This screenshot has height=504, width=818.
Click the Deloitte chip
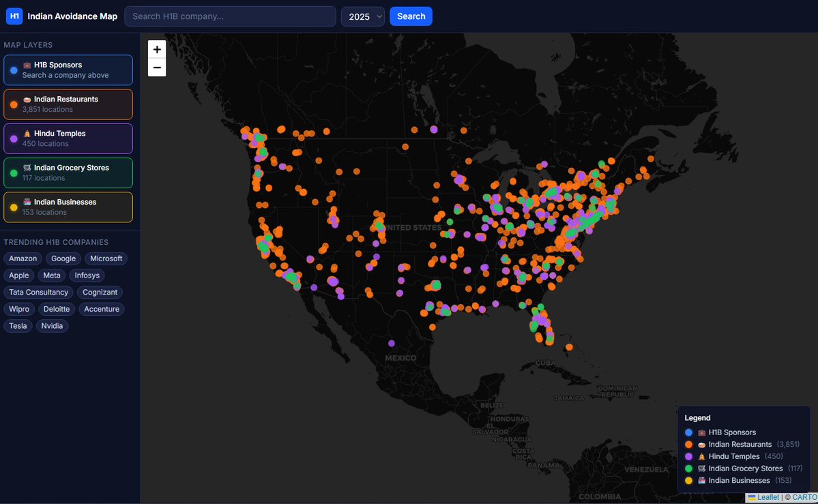click(x=57, y=309)
